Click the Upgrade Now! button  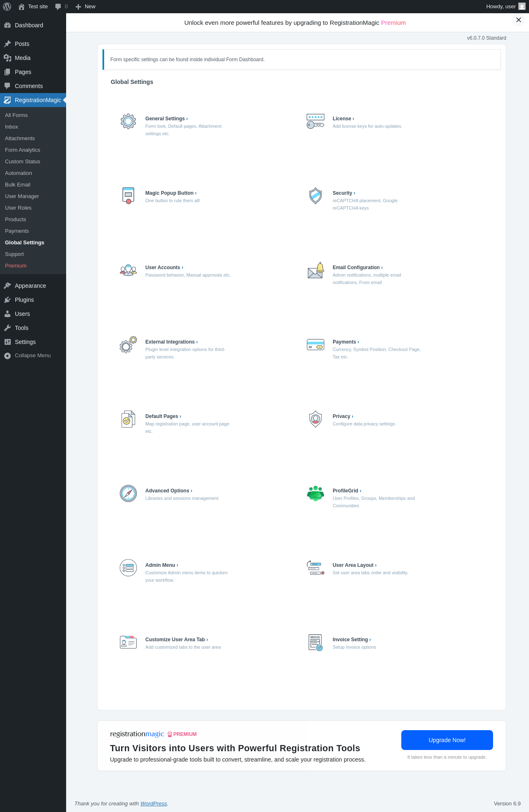click(447, 740)
